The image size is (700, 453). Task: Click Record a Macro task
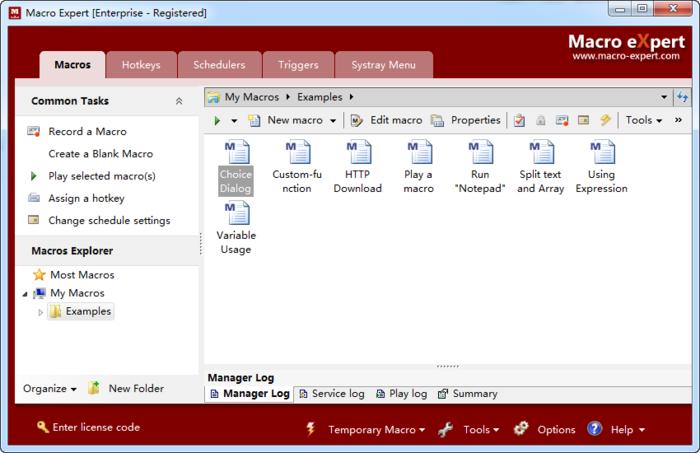88,132
